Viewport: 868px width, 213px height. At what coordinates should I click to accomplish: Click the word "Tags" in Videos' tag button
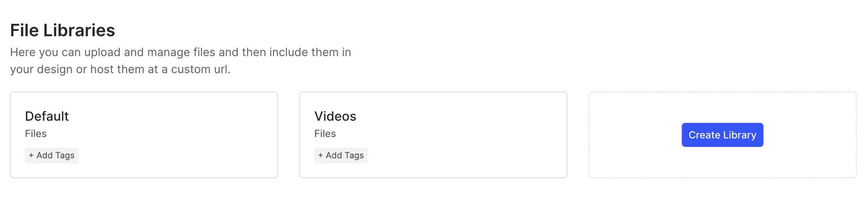tap(354, 155)
